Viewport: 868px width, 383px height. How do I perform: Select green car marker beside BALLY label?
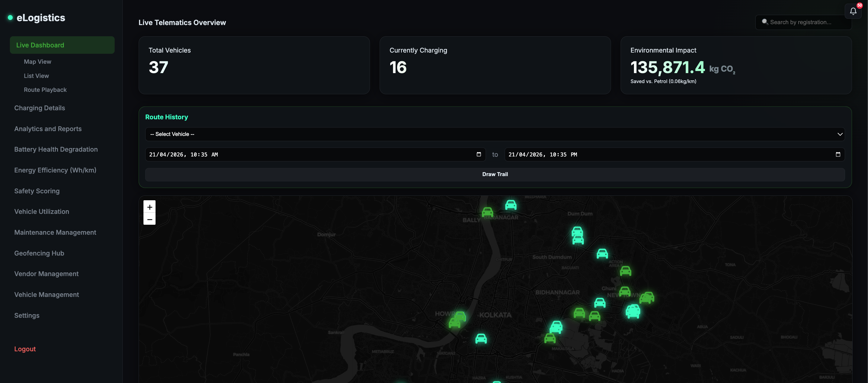coord(487,212)
